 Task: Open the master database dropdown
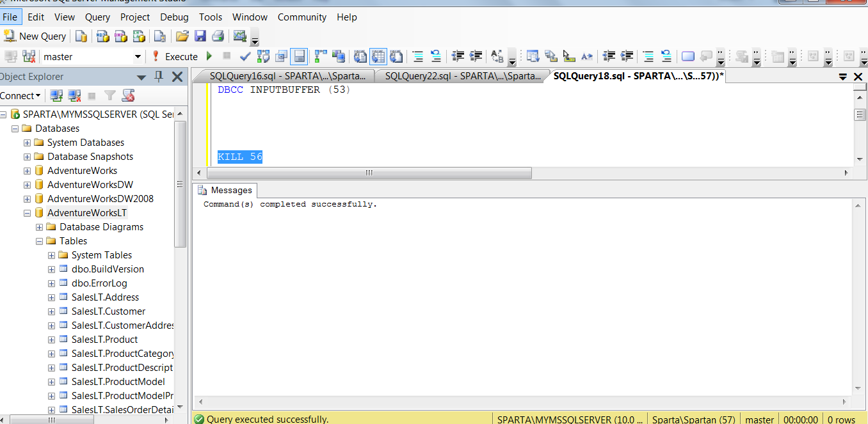[x=138, y=57]
